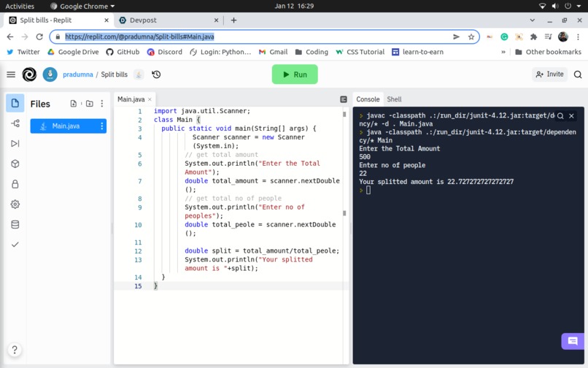Click the Split bills repl name

(114, 74)
